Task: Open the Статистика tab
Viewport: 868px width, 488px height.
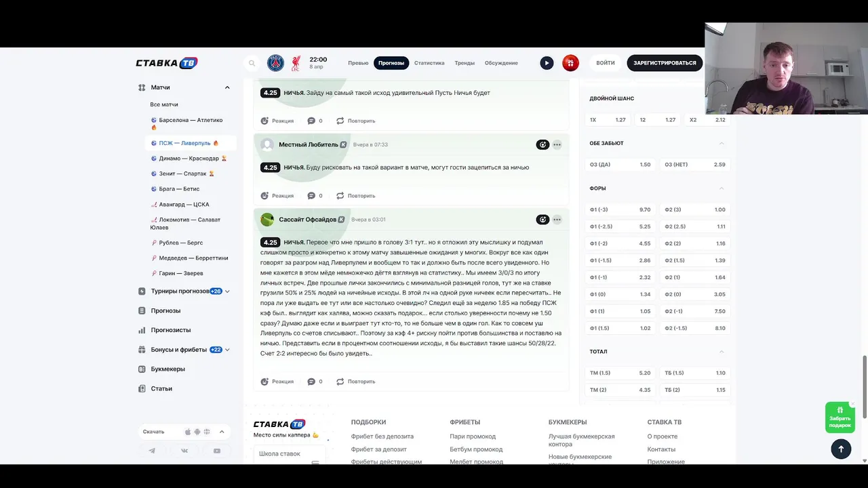Action: pyautogui.click(x=429, y=63)
